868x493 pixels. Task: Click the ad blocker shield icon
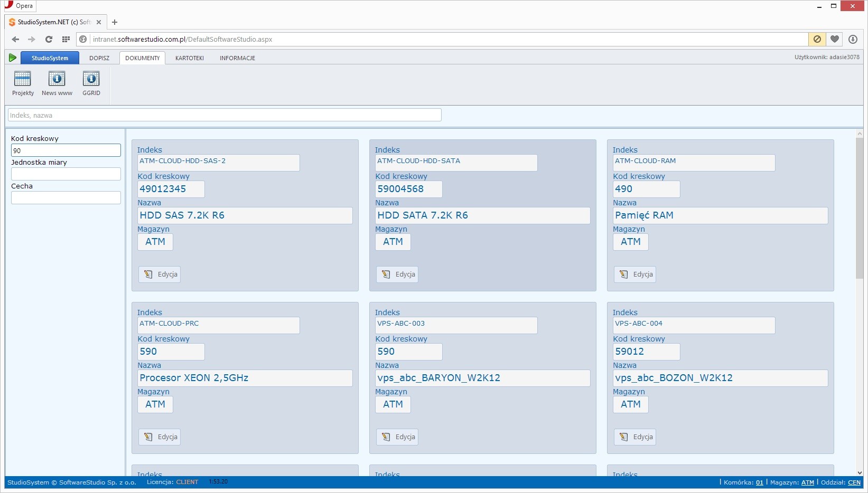tap(817, 39)
